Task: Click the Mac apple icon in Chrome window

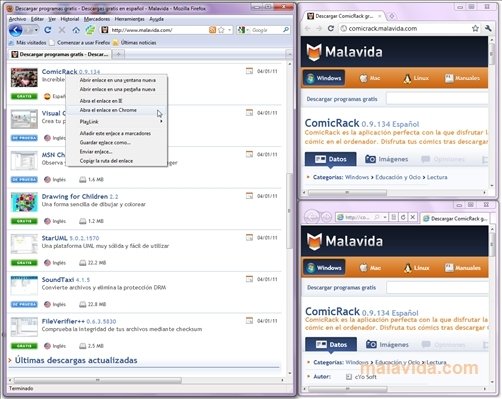Action: coord(363,78)
